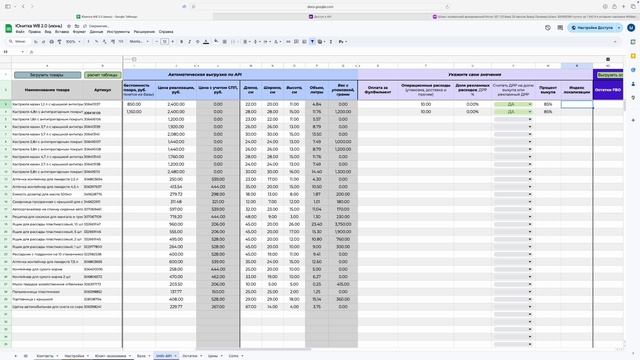This screenshot has height=360, width=640.
Task: Click the Undo toolbar icon
Action: [36, 42]
